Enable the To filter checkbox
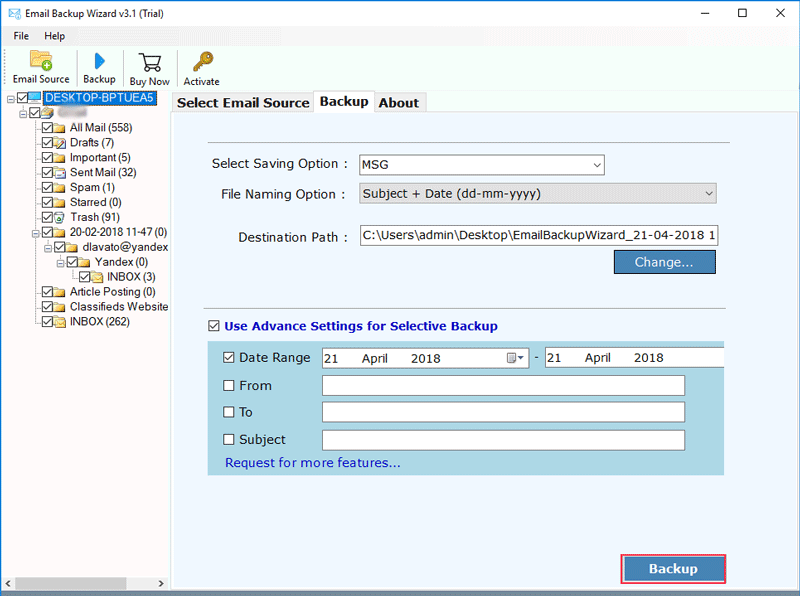 [229, 412]
